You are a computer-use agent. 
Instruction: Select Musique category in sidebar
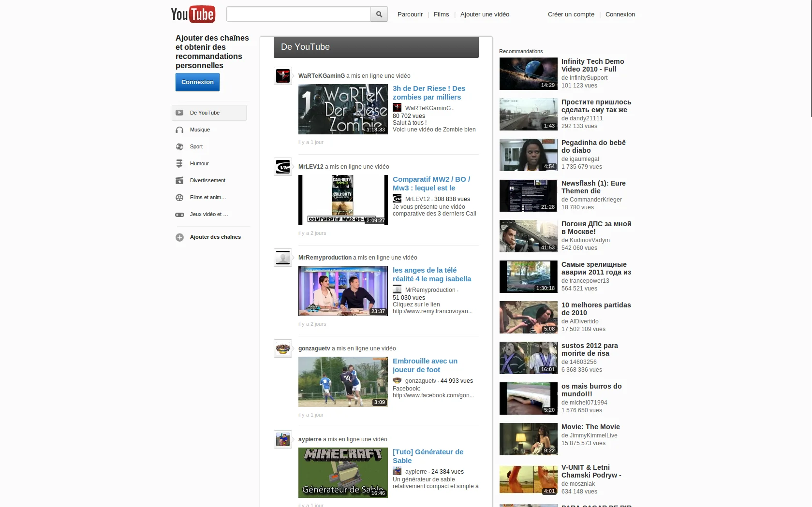[x=200, y=130]
